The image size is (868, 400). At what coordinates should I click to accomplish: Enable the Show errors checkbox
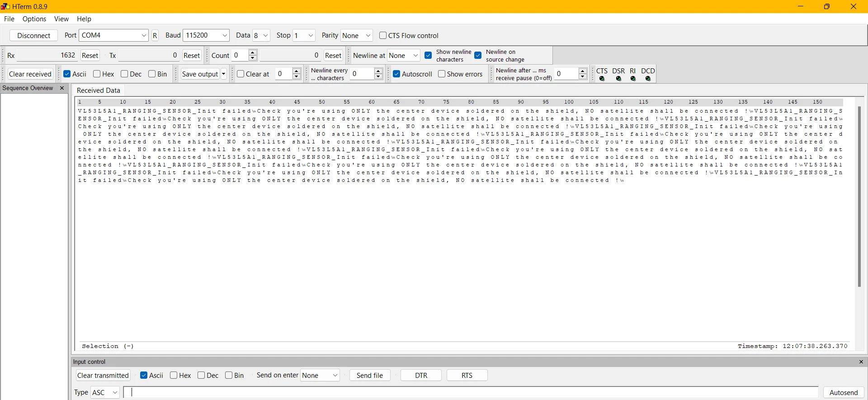pyautogui.click(x=442, y=74)
